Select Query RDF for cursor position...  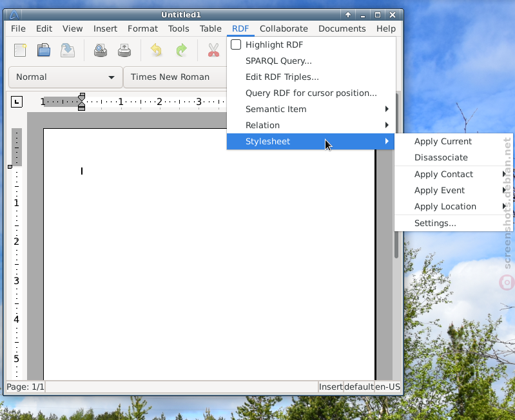[311, 93]
